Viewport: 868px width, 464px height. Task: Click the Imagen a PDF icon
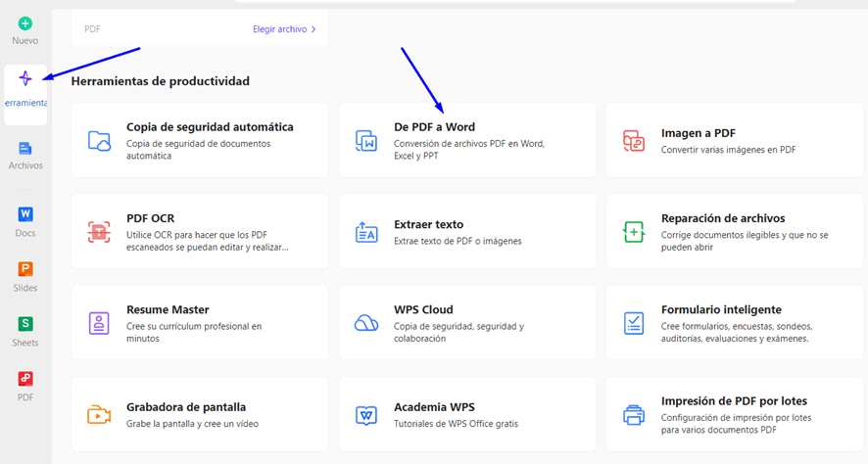pos(634,140)
